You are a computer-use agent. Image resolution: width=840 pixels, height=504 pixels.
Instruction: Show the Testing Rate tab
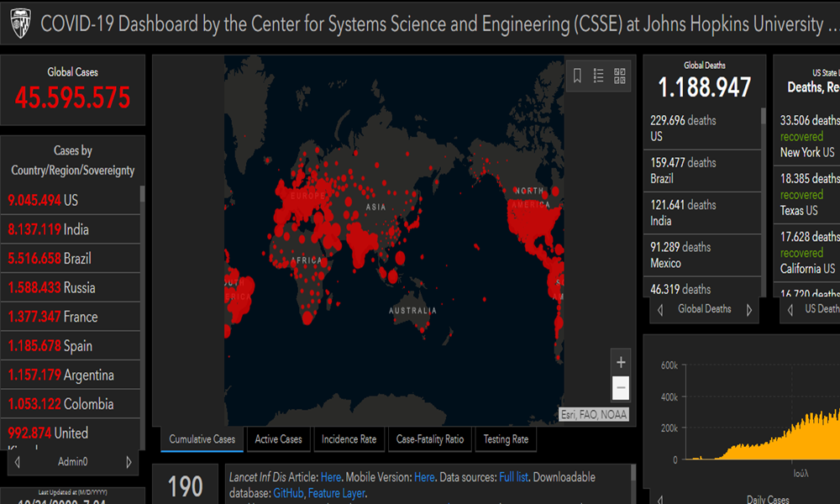[506, 439]
